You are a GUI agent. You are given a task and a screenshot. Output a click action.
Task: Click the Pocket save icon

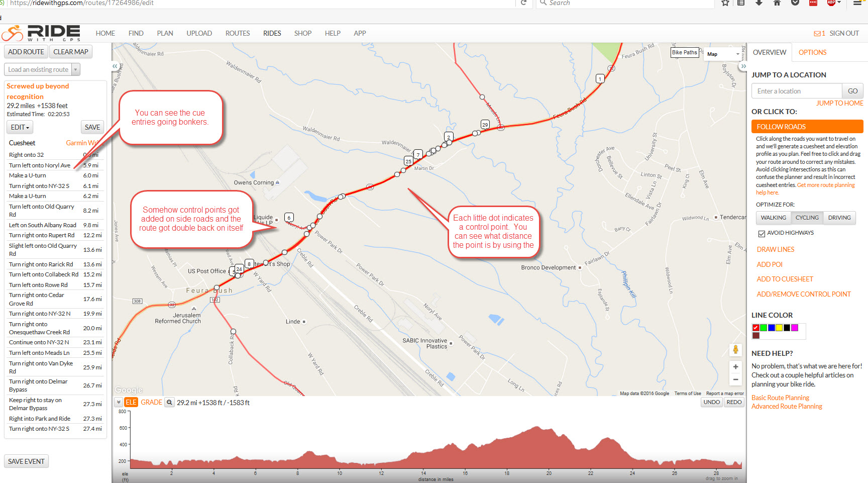(795, 3)
